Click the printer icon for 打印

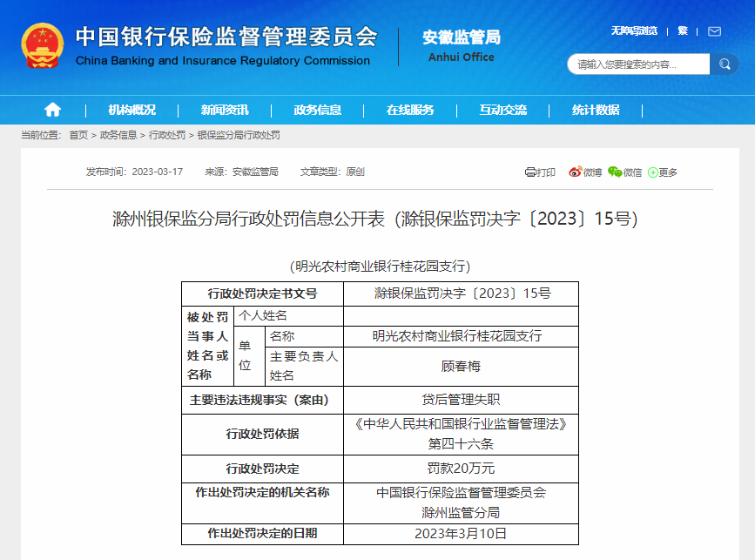(x=530, y=172)
